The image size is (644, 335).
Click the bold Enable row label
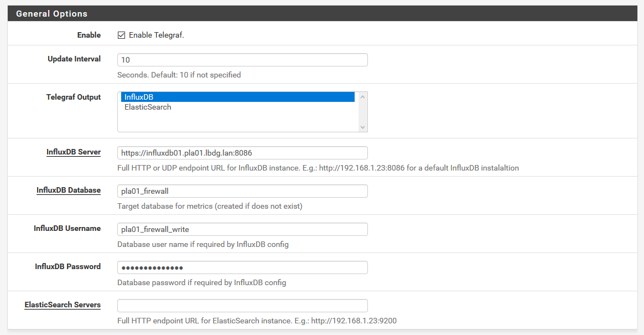pos(89,35)
